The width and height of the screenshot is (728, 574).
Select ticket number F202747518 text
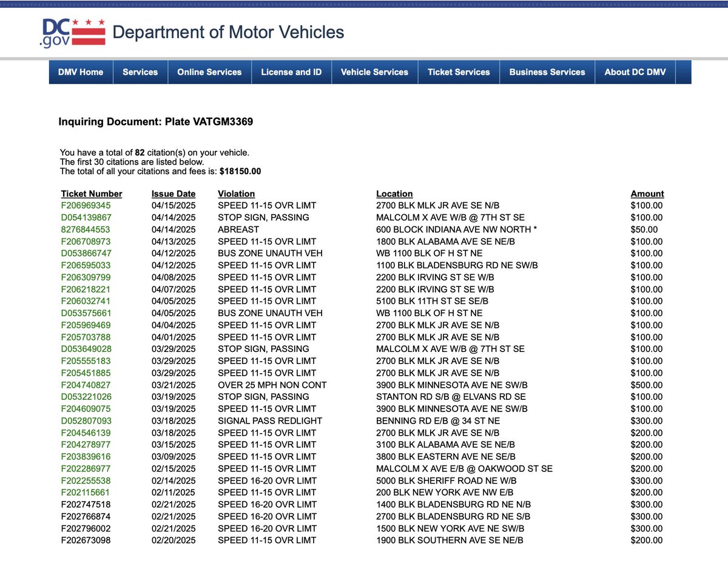coord(86,504)
